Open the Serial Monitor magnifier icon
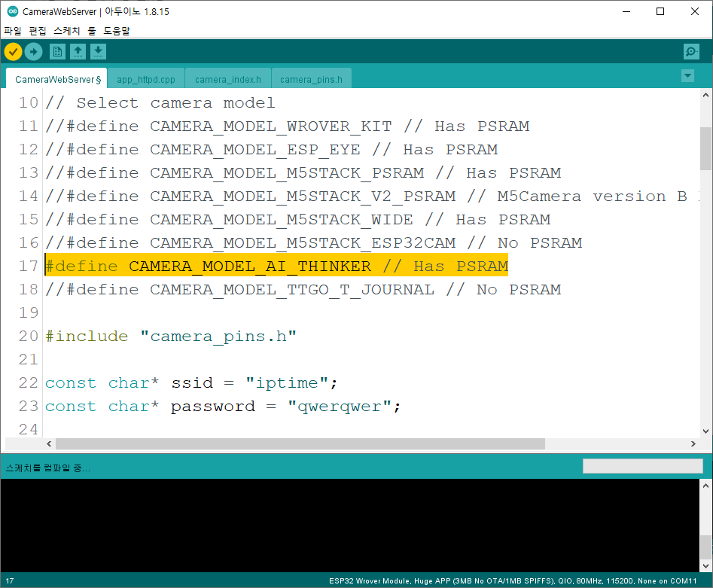The height and width of the screenshot is (588, 713). (690, 51)
